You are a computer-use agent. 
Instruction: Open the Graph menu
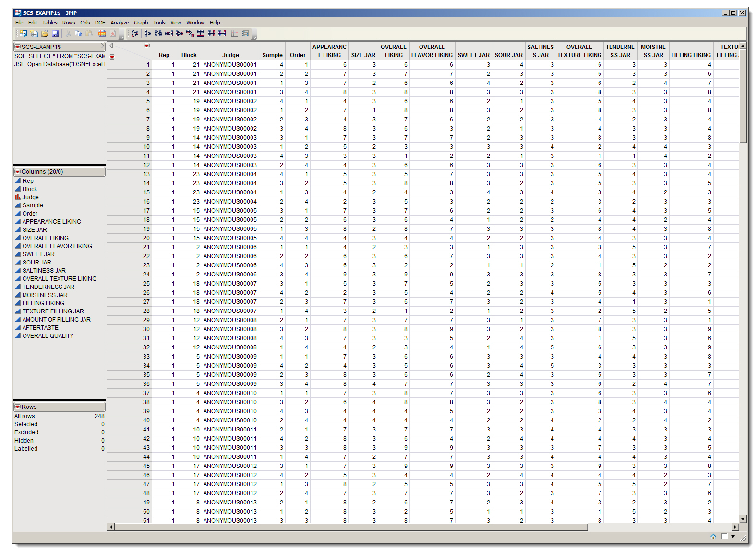pyautogui.click(x=141, y=23)
